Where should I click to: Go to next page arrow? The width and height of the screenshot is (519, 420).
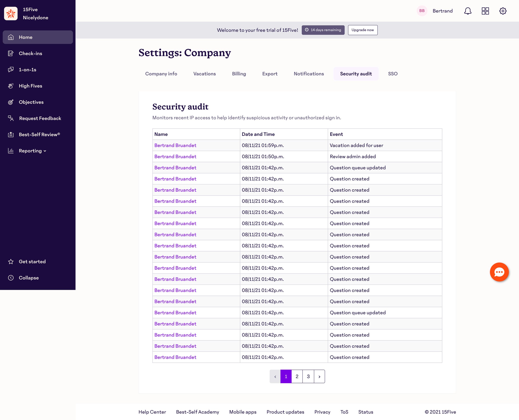(x=319, y=377)
